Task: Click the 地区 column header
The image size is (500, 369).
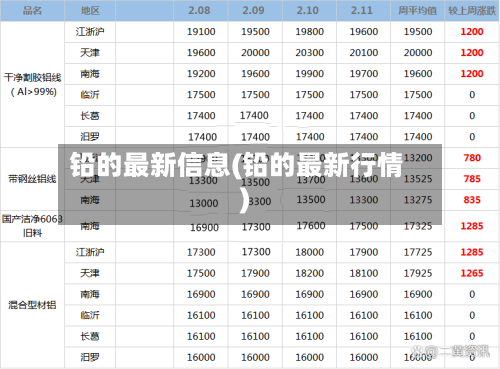Action: [x=90, y=11]
